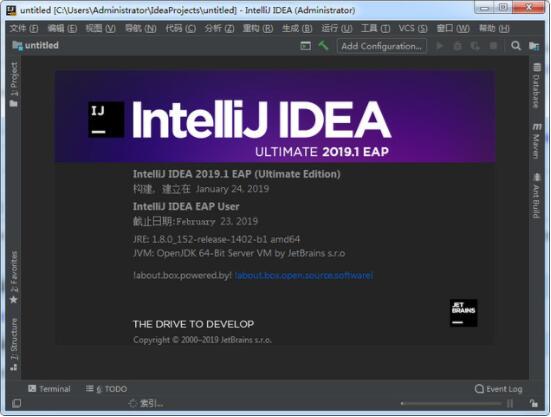Click the Run Anything icon beside hammer
551x417 pixels.
[x=305, y=46]
